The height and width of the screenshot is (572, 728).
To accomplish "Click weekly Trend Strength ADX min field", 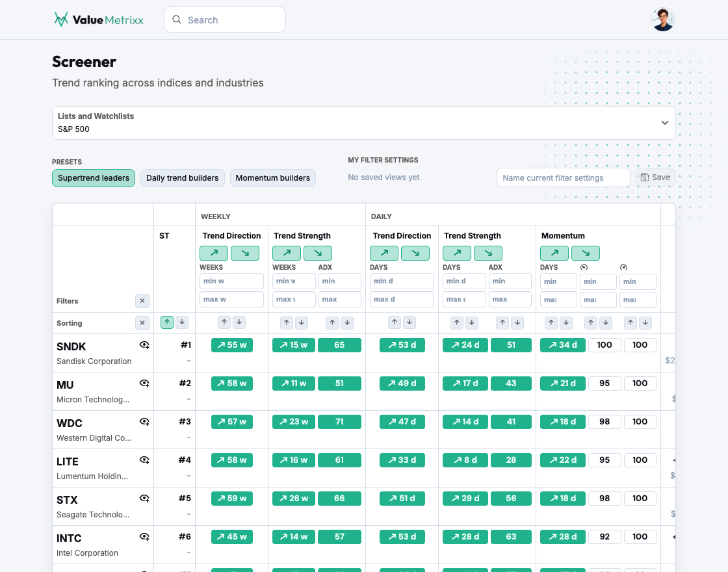I will [339, 281].
